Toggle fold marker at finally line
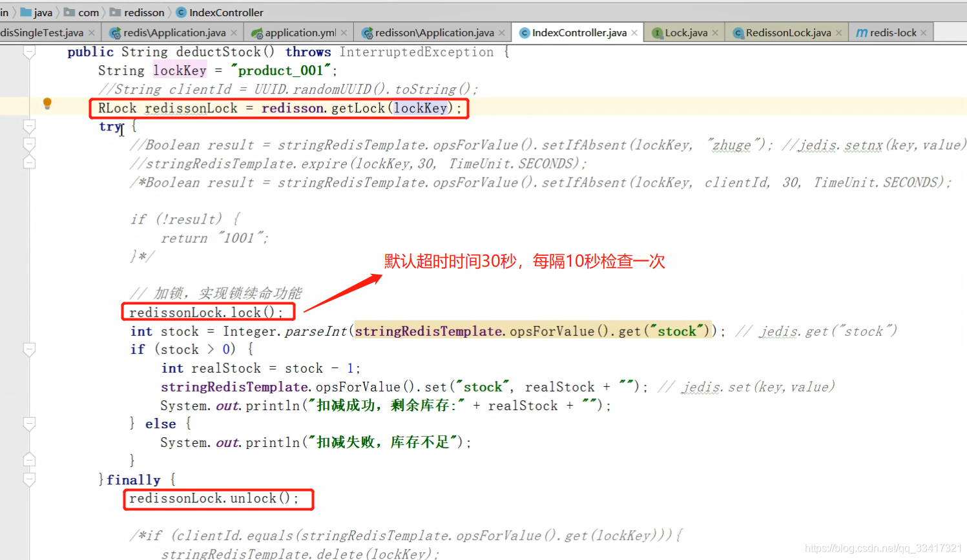The width and height of the screenshot is (967, 560). click(x=29, y=479)
